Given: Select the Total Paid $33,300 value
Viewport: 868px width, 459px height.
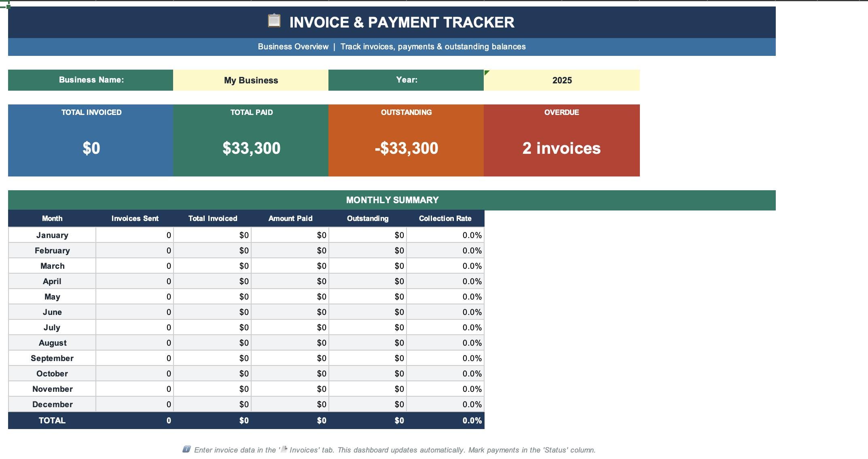Looking at the screenshot, I should tap(251, 148).
